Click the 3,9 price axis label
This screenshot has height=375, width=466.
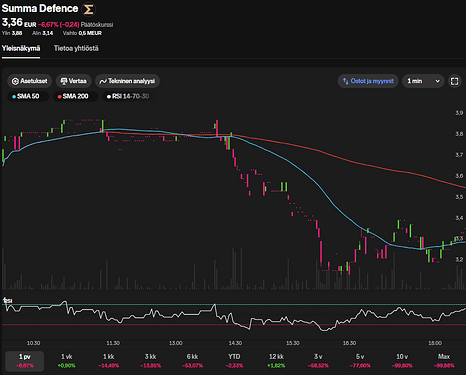tap(459, 113)
